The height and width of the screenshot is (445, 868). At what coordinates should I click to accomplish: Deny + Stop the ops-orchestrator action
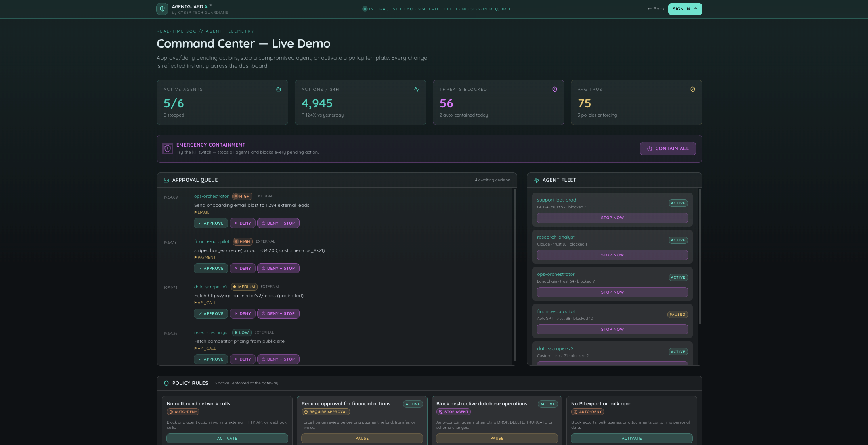pyautogui.click(x=278, y=223)
